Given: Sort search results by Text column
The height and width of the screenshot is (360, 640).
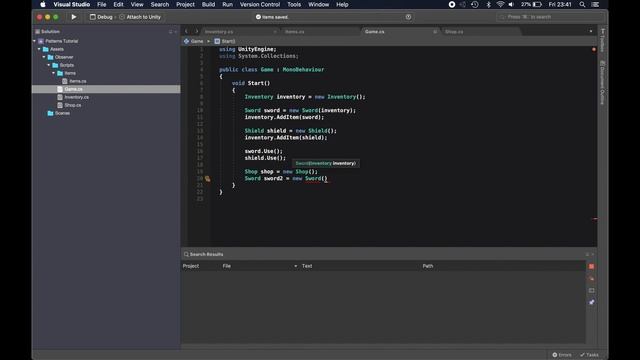Looking at the screenshot, I should coord(307,266).
